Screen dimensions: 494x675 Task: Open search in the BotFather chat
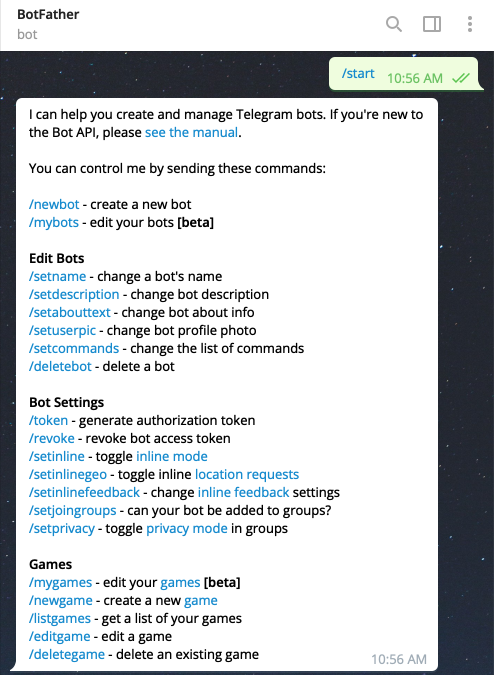[x=394, y=24]
